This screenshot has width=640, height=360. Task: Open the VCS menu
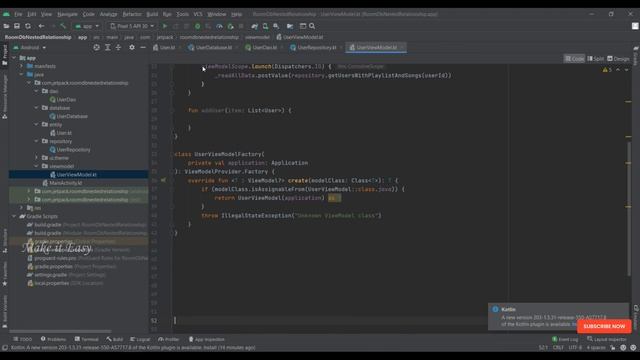tap(198, 14)
